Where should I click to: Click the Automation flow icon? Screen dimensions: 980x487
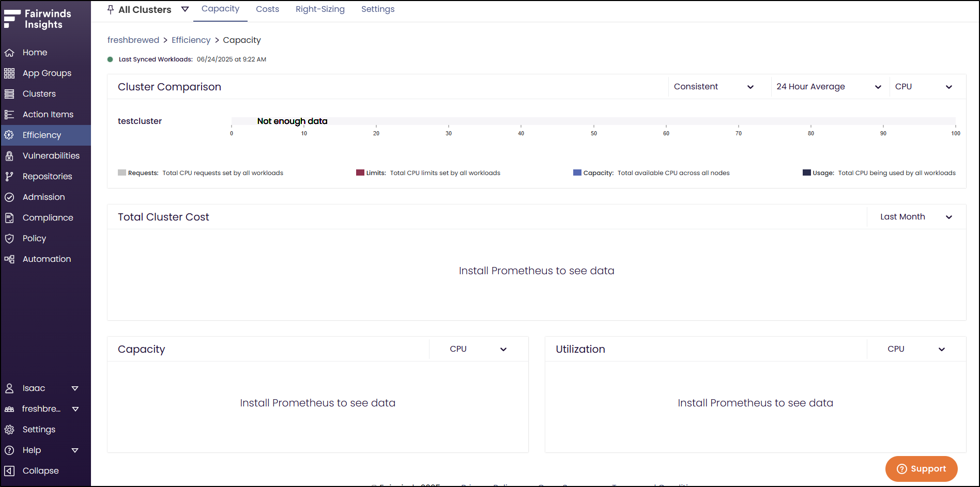pyautogui.click(x=9, y=259)
